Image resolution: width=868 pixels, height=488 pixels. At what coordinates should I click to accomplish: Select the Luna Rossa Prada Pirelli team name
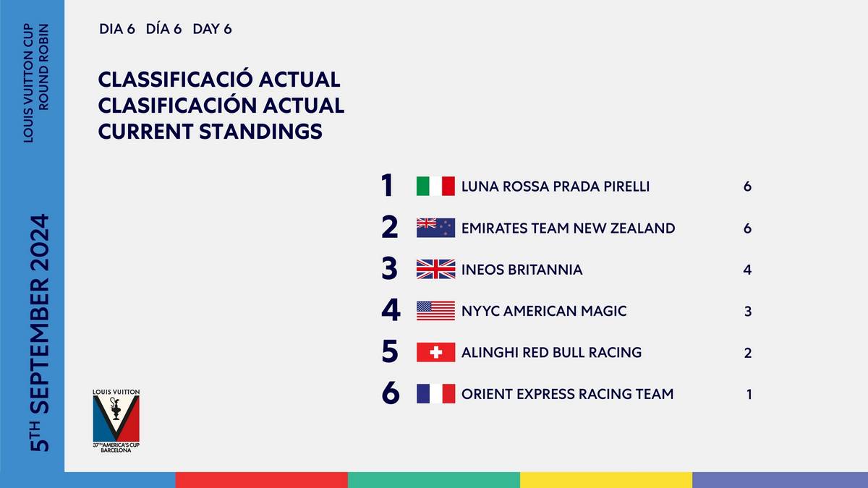(x=556, y=187)
